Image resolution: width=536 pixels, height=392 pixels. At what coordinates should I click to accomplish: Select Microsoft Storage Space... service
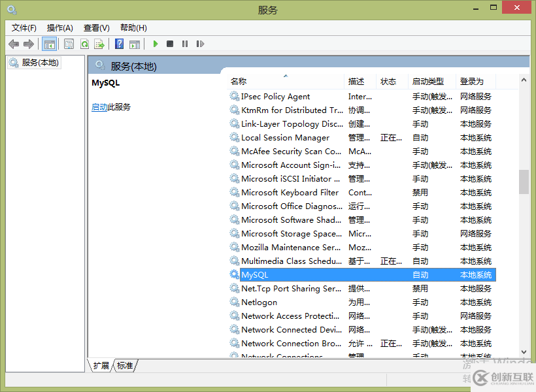tap(361, 234)
